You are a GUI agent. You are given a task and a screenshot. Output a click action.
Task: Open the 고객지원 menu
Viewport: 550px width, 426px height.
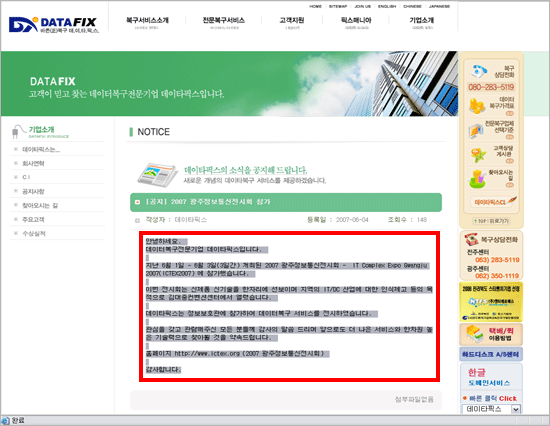click(292, 20)
